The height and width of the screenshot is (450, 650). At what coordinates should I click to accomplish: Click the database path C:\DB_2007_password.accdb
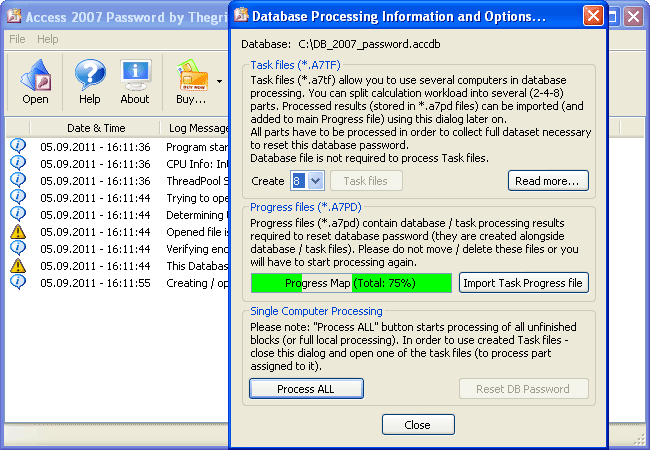pos(369,44)
